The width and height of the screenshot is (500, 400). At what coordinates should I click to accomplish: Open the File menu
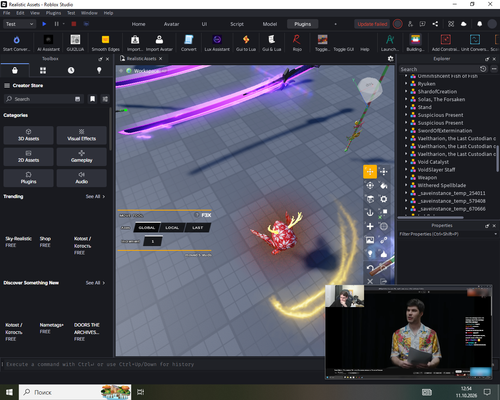(x=7, y=13)
